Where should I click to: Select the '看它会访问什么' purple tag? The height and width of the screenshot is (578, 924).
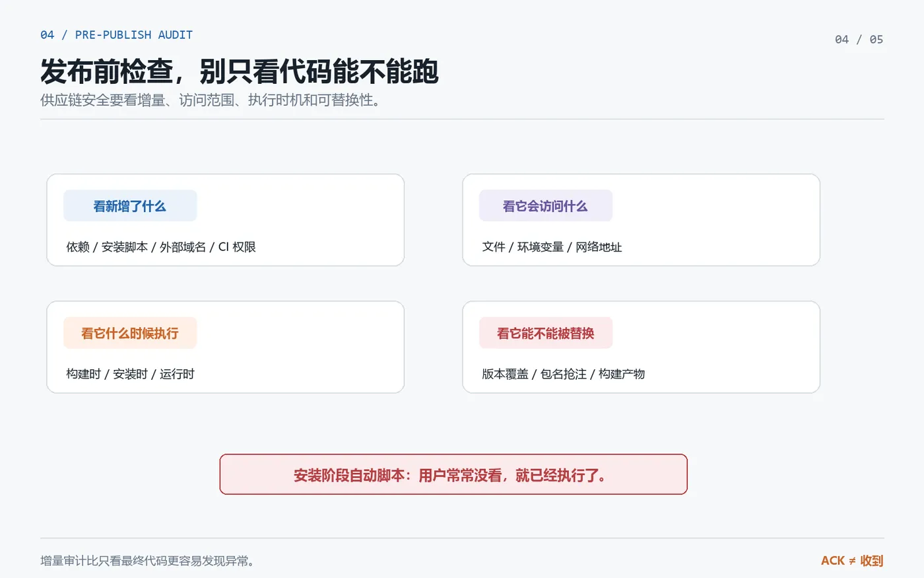(x=546, y=206)
